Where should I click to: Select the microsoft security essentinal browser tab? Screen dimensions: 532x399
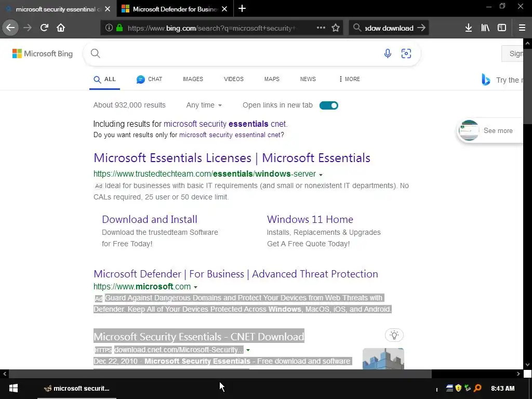(x=54, y=9)
